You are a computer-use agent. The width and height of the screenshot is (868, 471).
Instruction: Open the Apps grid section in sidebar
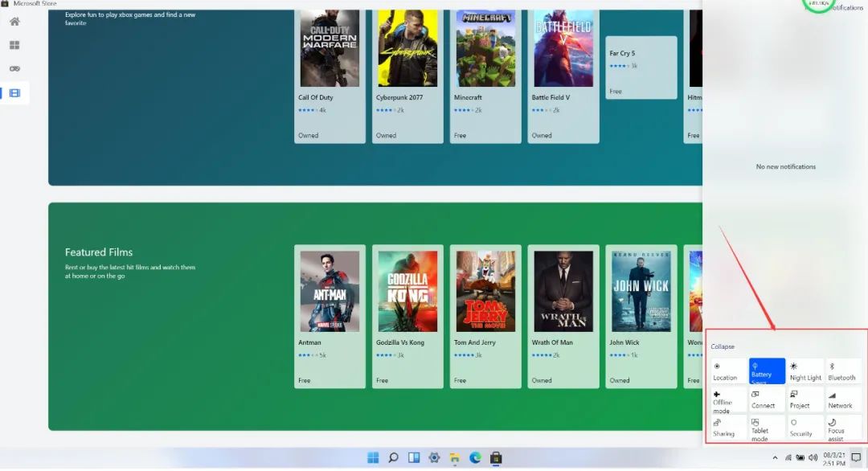coord(14,45)
